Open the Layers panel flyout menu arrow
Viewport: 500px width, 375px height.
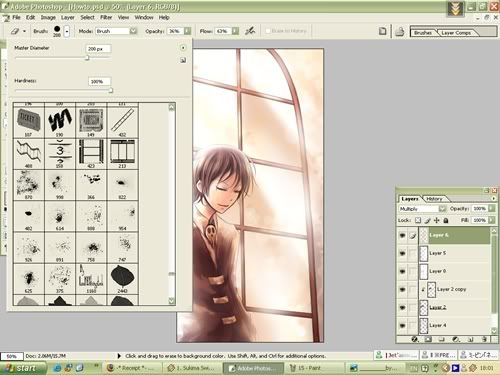point(494,198)
